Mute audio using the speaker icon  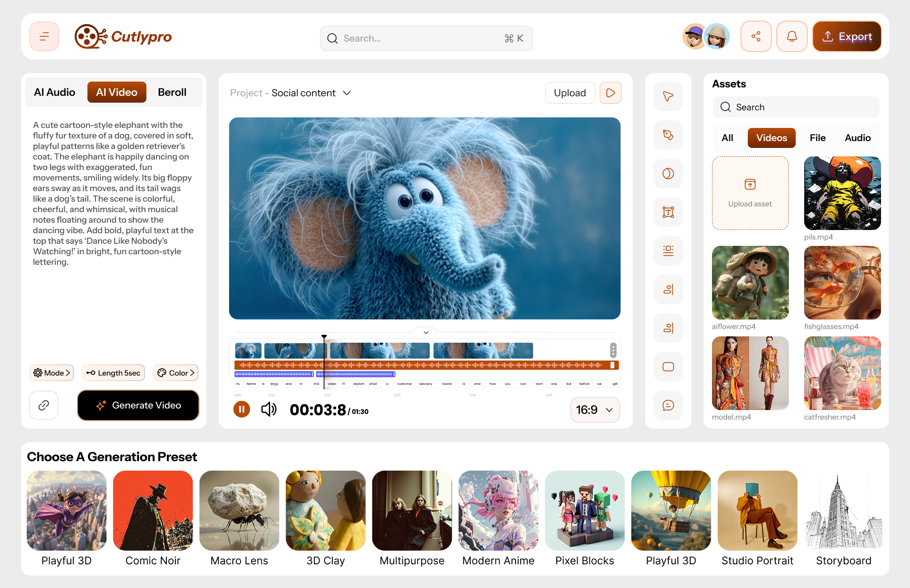[269, 409]
